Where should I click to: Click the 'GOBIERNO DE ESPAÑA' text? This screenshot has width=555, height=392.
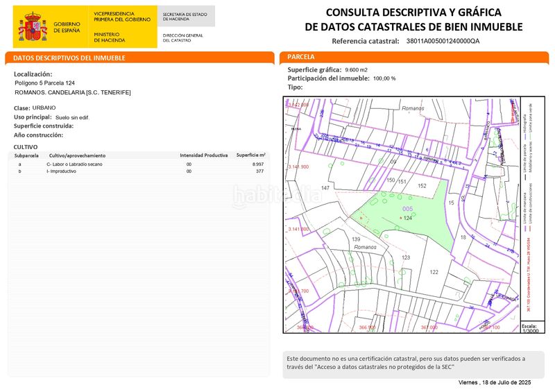67,27
